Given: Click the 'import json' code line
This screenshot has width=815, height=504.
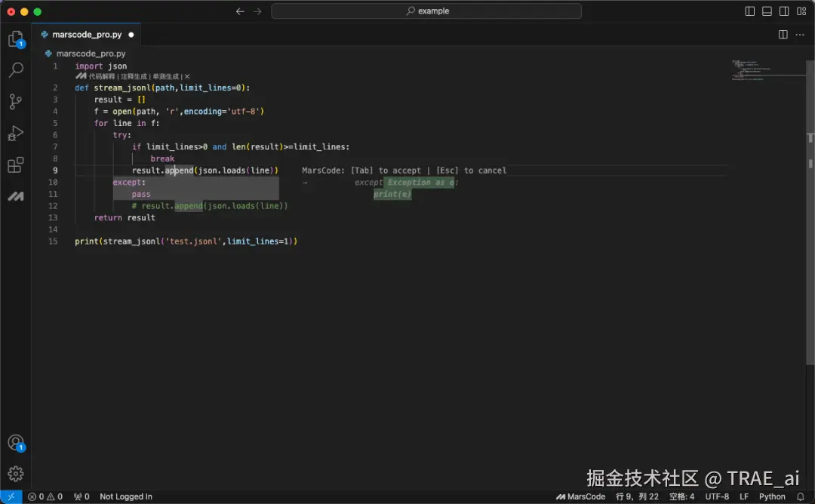Looking at the screenshot, I should [x=101, y=66].
